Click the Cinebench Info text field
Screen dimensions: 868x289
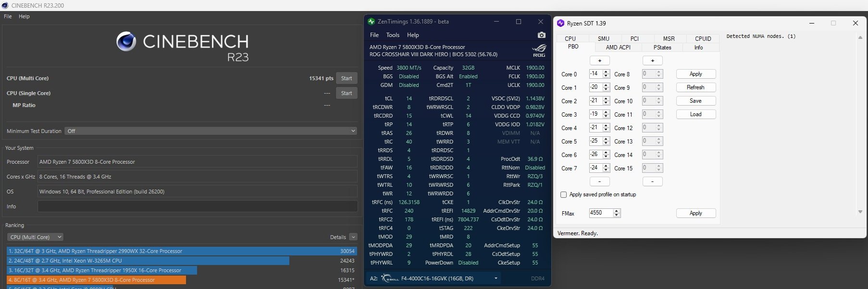(x=198, y=206)
